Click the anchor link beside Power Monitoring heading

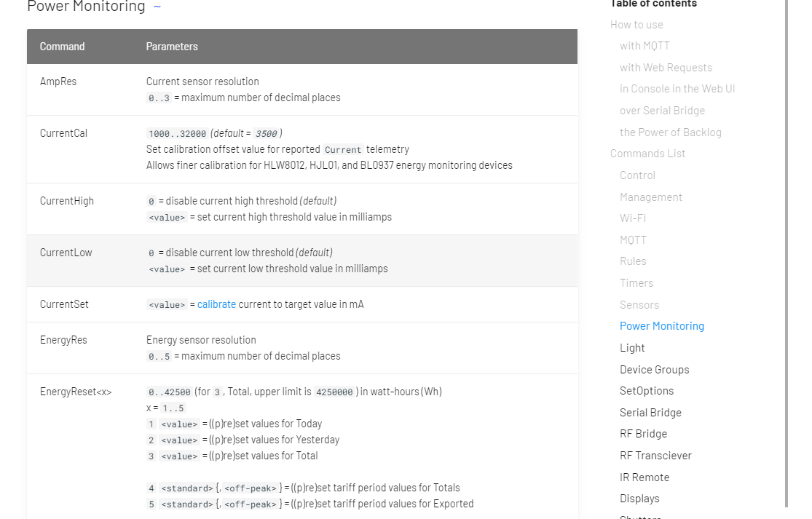tap(157, 7)
